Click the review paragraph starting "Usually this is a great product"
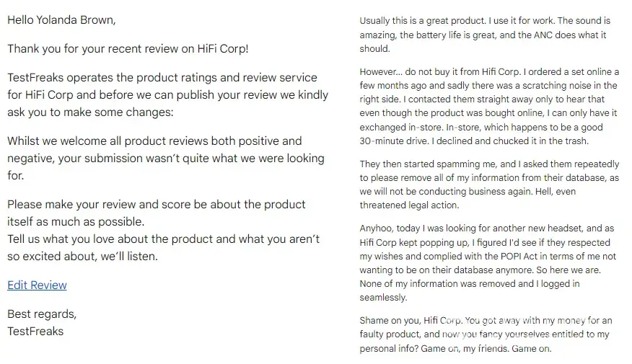Viewport: 632px width, 364px height. 485,35
